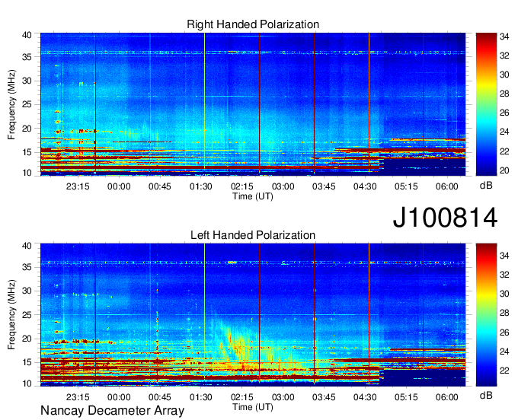Click the 00:45 tick label on the bottom plot
This screenshot has height=420, width=518.
(x=160, y=397)
